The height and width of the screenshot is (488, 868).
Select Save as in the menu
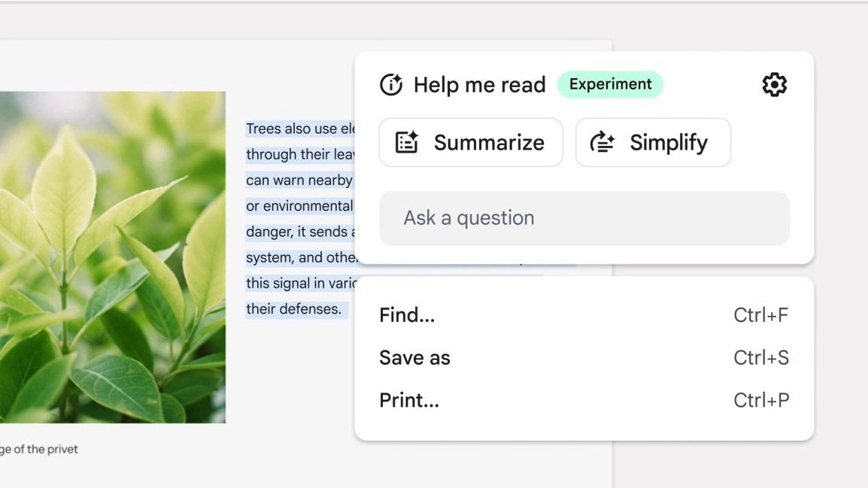414,358
